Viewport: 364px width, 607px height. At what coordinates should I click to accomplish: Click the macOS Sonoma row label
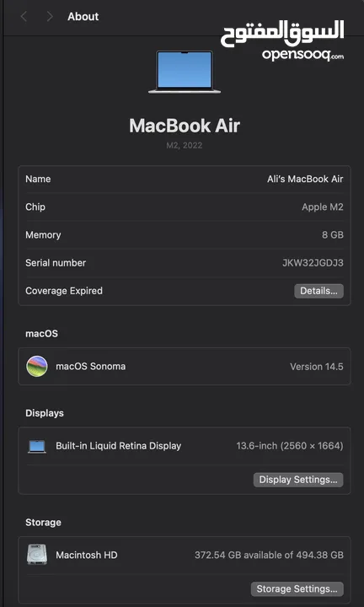point(90,366)
